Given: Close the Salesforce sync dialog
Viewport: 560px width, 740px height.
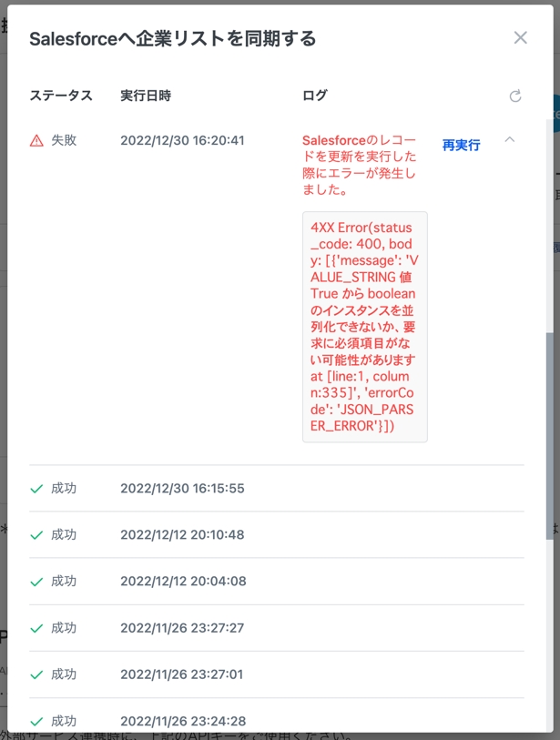Looking at the screenshot, I should (520, 37).
